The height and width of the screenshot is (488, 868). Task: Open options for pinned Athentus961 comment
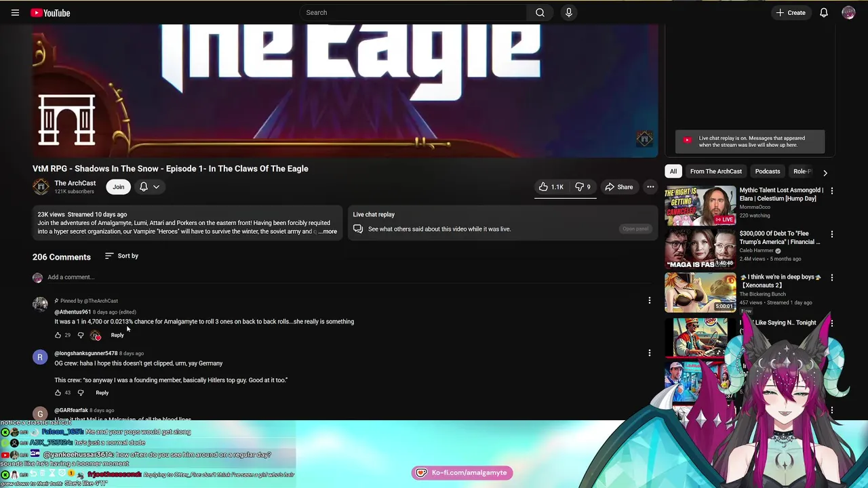coord(650,300)
